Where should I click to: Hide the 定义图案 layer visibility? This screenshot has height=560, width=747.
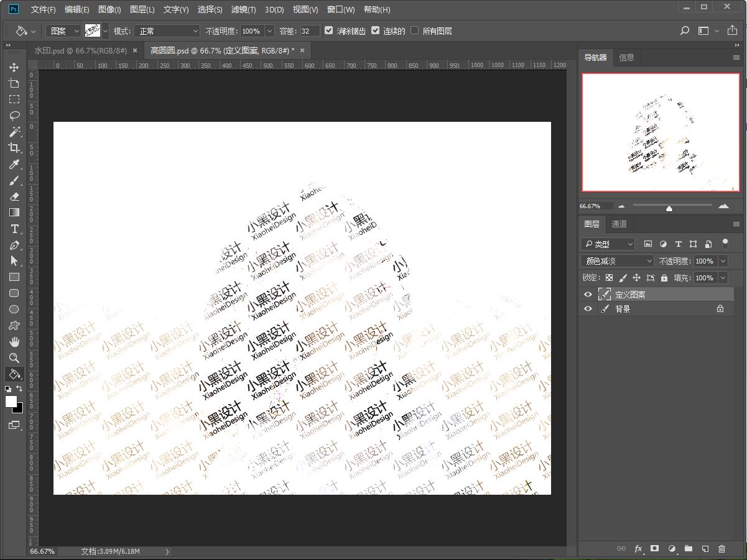click(588, 295)
